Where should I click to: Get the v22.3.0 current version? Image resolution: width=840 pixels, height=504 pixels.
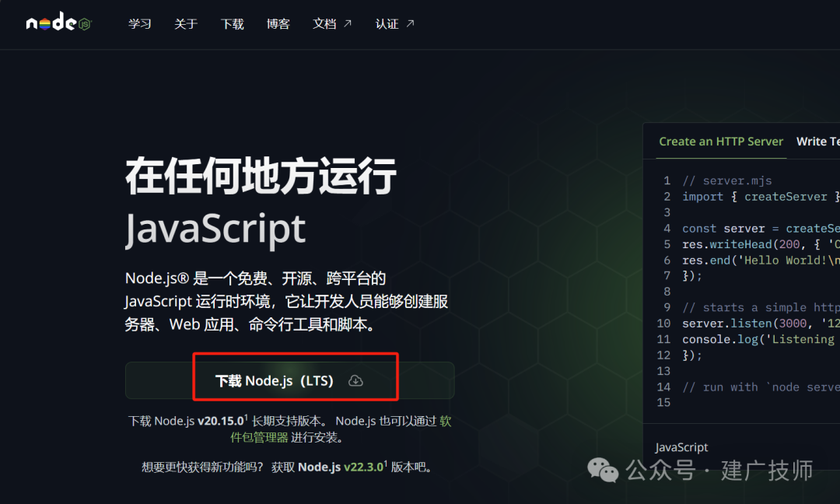[x=364, y=467]
